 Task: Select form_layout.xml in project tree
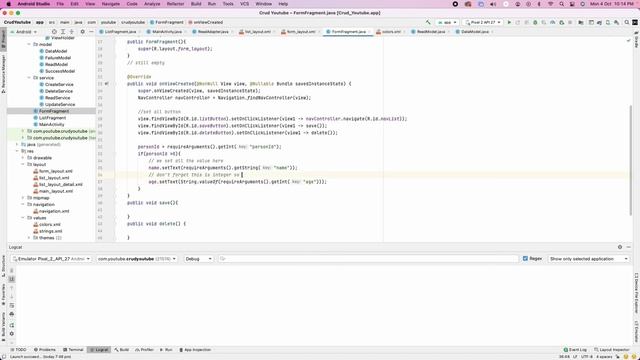[x=56, y=171]
